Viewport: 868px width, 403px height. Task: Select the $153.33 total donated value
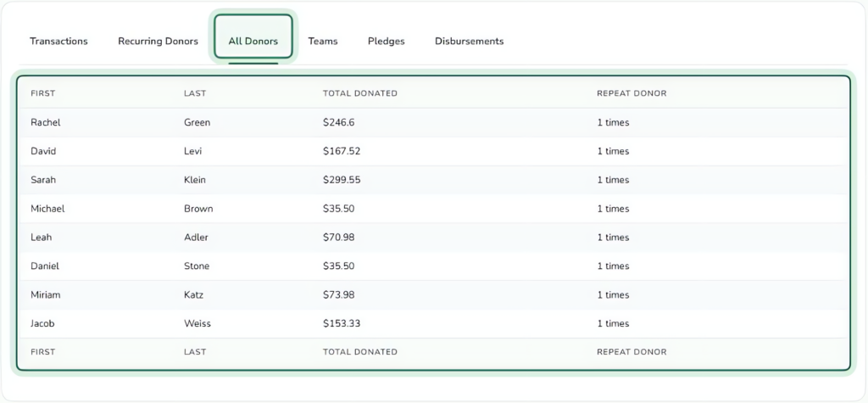342,324
